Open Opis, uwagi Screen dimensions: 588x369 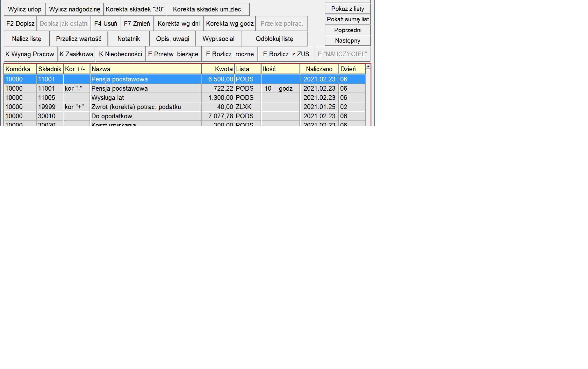(173, 39)
